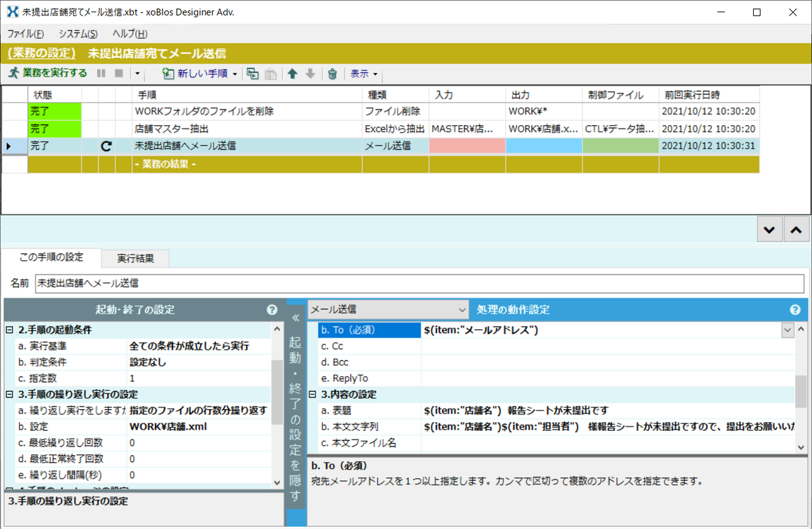Open the ファイル(F) menu
Screen dimensions: 812x529
[26, 34]
